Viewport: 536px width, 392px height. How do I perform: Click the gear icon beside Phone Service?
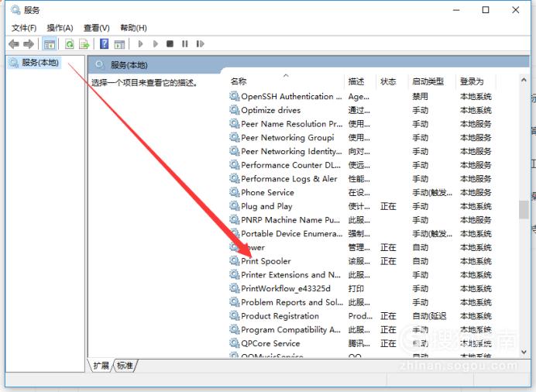[234, 192]
